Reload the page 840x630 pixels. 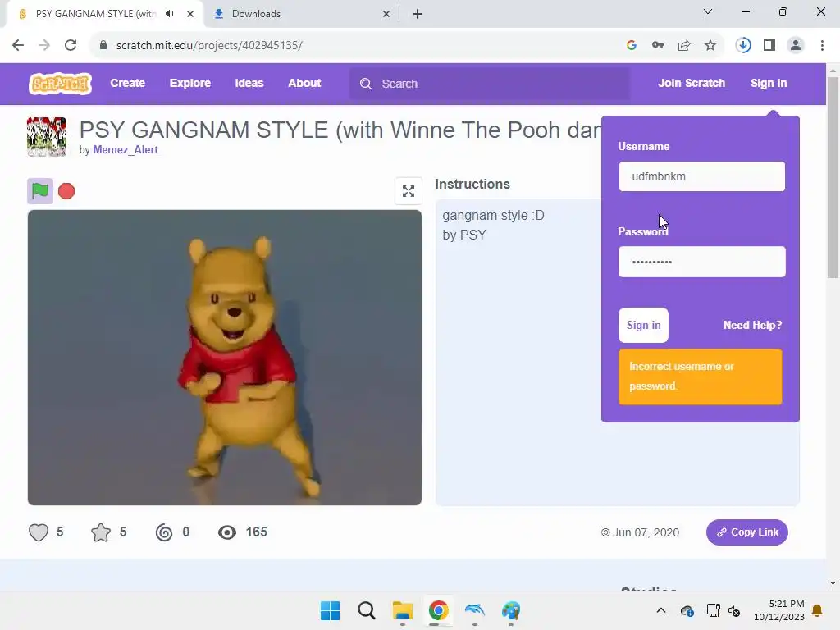(x=71, y=45)
